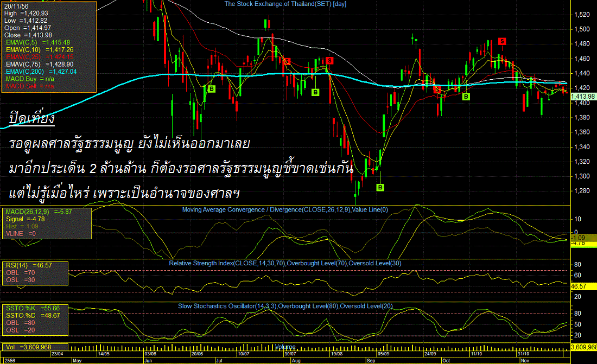Click the S sell marker at the October peak
Viewport: 597px width, 364px height.
tap(502, 41)
